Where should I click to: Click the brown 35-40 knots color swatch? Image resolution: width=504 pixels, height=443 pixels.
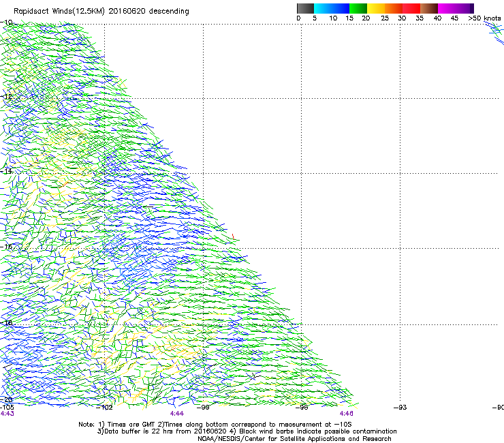coord(429,8)
